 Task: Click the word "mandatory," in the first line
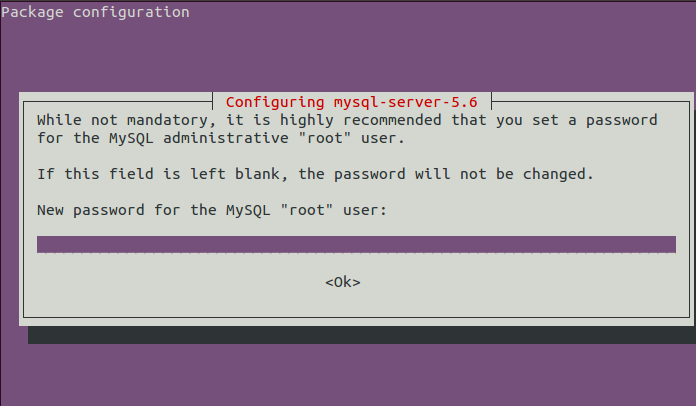(x=171, y=121)
